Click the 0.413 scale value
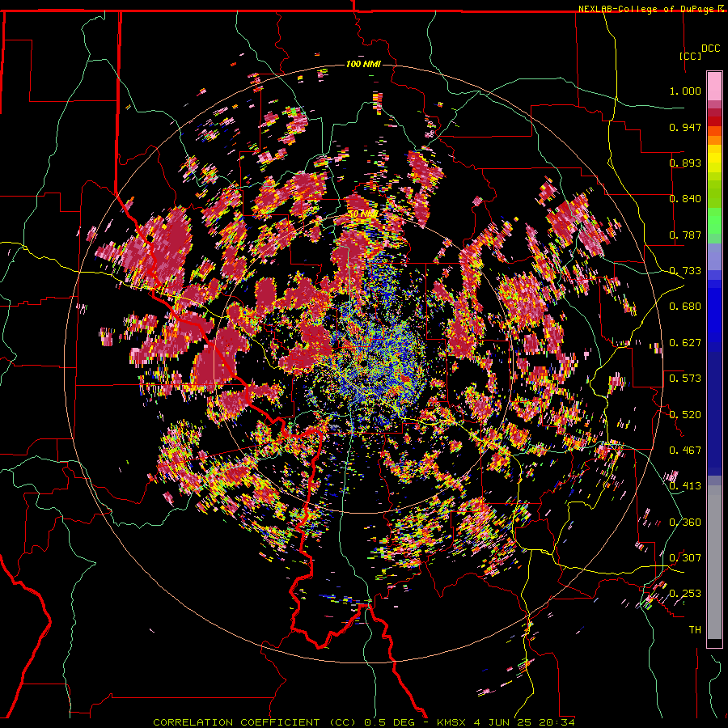The image size is (728, 728). point(685,486)
